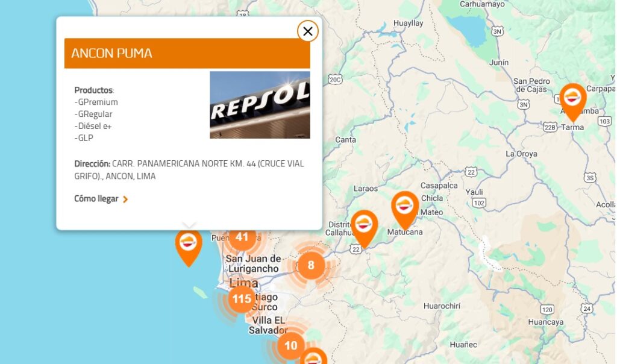Click the route 102 road shield
Screen dimensions: 617x364
click(x=479, y=203)
